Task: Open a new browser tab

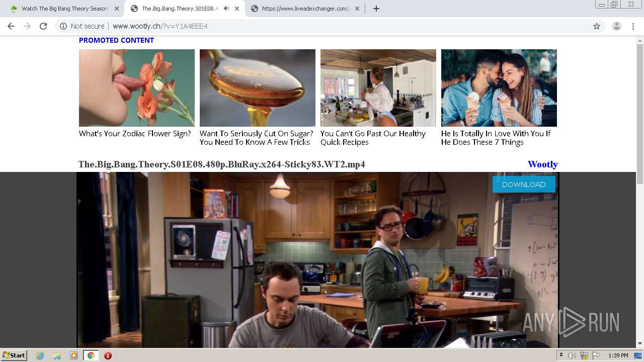Action: (x=376, y=9)
